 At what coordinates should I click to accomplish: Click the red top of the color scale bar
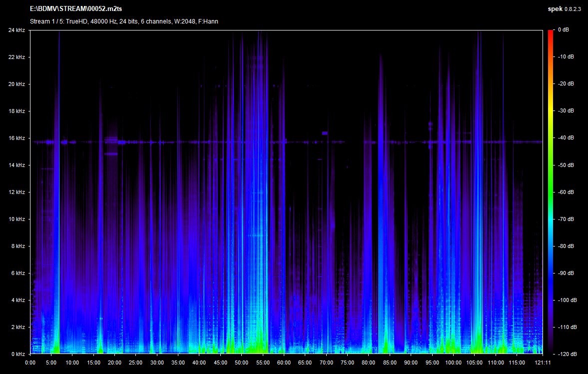pyautogui.click(x=551, y=32)
